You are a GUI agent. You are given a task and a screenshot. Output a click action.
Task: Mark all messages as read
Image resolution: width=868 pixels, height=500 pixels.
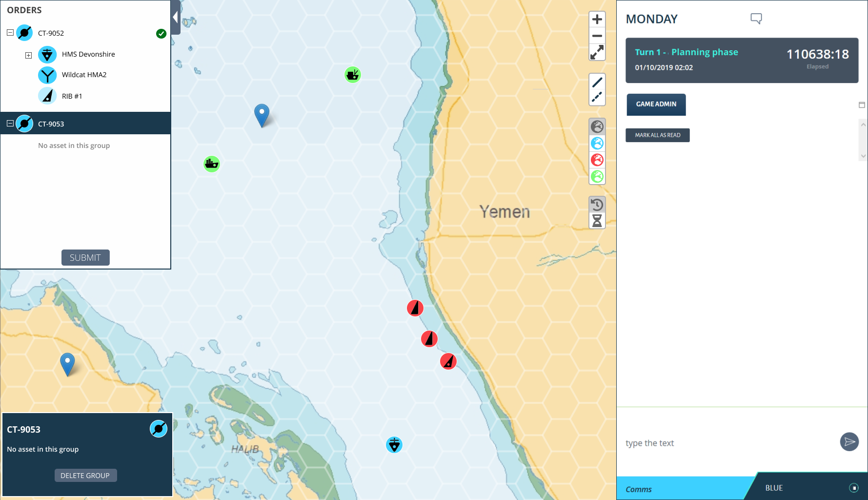click(x=658, y=135)
